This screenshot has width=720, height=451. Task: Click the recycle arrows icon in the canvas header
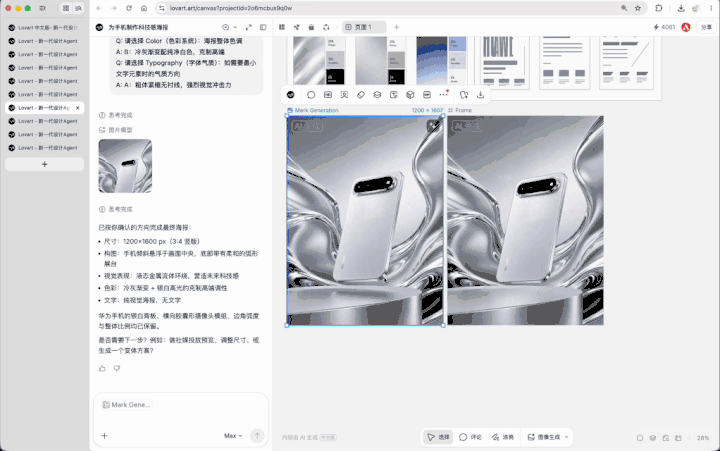point(326,27)
